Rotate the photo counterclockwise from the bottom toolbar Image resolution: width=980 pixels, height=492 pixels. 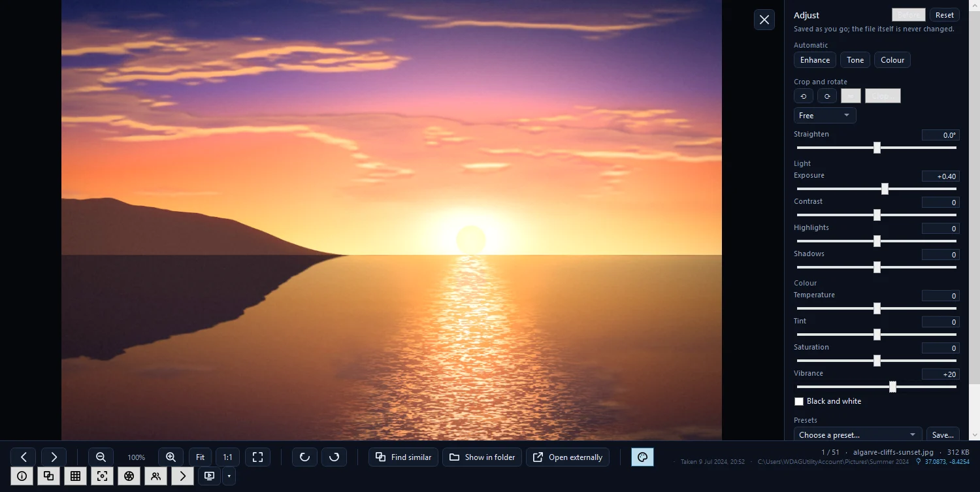tap(304, 457)
